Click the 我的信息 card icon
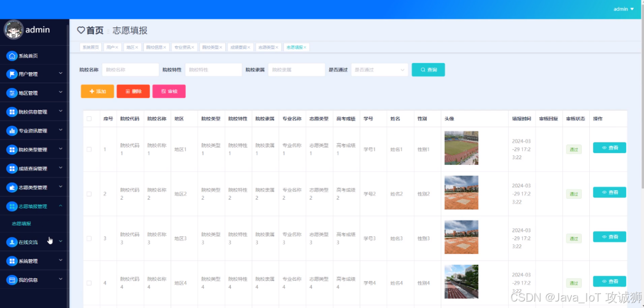The width and height of the screenshot is (644, 308). (x=12, y=280)
